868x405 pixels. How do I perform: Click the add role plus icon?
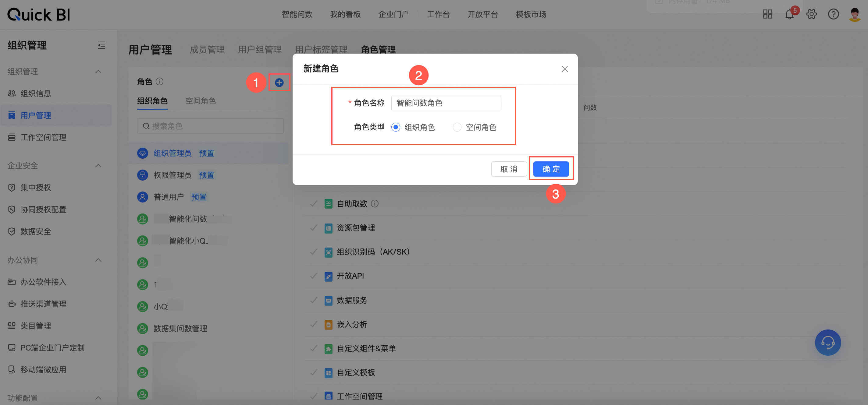279,83
